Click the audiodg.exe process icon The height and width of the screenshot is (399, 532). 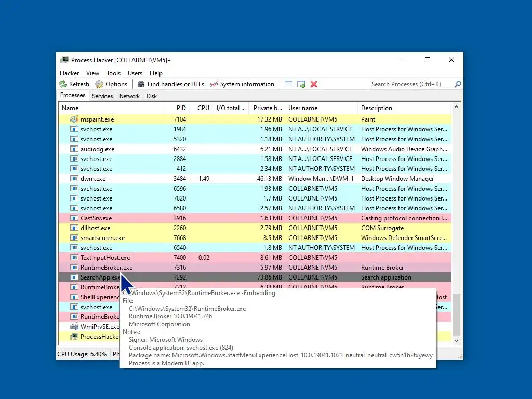pyautogui.click(x=74, y=149)
